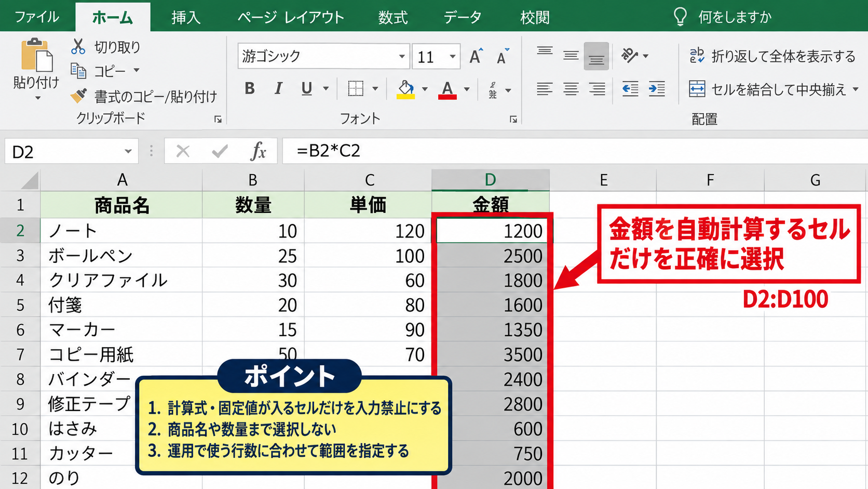Select cell D4 with value 1800
This screenshot has height=489, width=868.
tap(491, 280)
